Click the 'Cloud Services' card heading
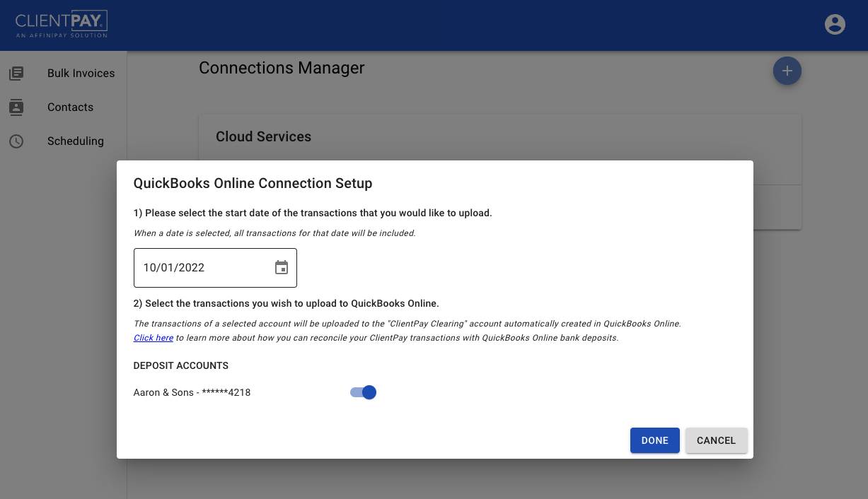 263,136
